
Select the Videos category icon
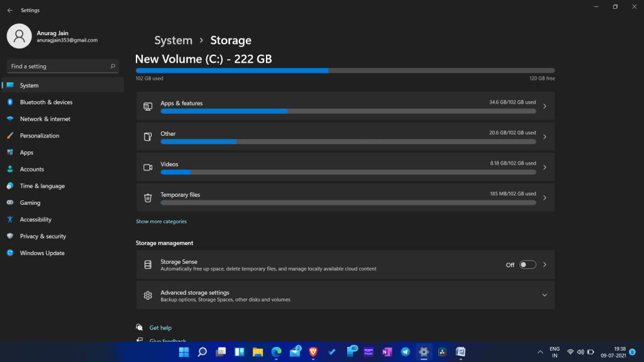pyautogui.click(x=148, y=167)
